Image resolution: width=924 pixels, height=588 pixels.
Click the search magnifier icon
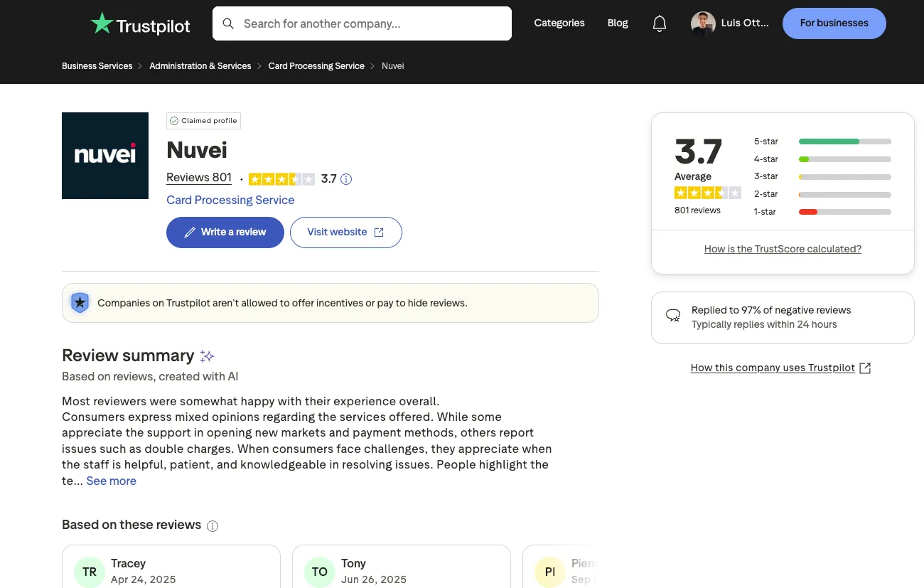click(228, 23)
